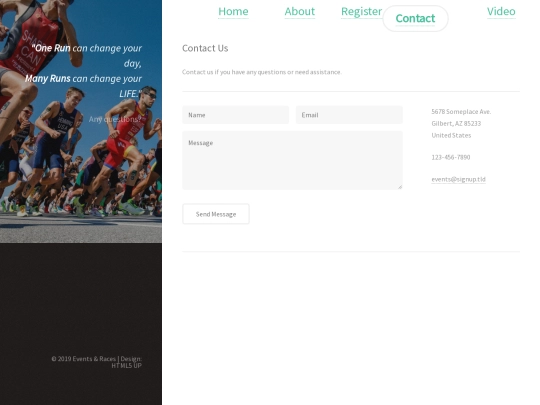The height and width of the screenshot is (405, 540).
Task: Focus the Email input field
Action: 349,115
